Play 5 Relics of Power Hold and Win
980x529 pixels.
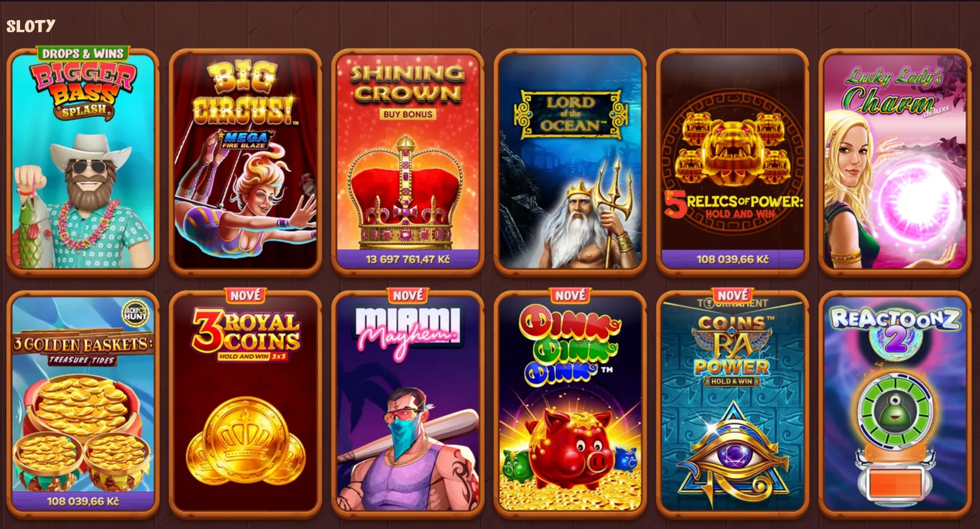pos(732,161)
